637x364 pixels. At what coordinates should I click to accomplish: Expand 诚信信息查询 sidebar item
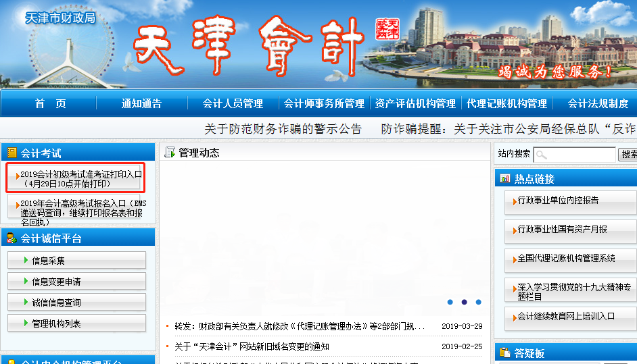click(x=76, y=302)
